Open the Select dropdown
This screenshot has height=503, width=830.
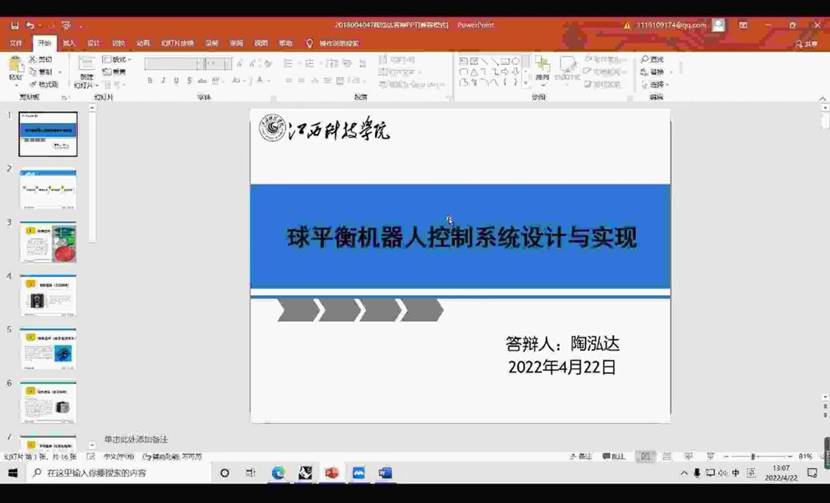(x=655, y=84)
